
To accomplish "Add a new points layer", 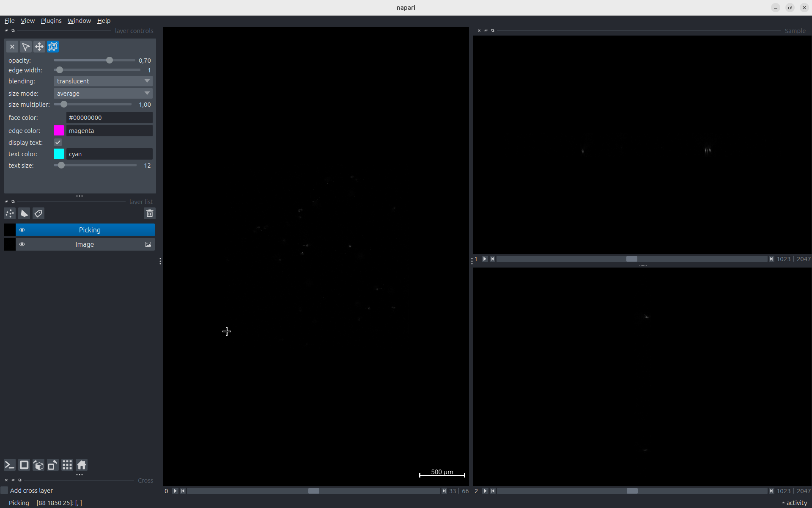I will coord(9,214).
